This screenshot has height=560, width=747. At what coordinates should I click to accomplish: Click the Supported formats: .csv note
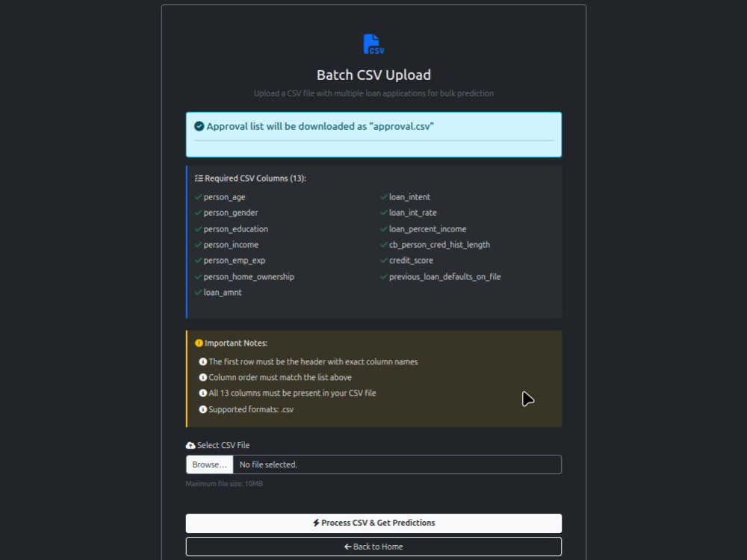click(x=251, y=409)
